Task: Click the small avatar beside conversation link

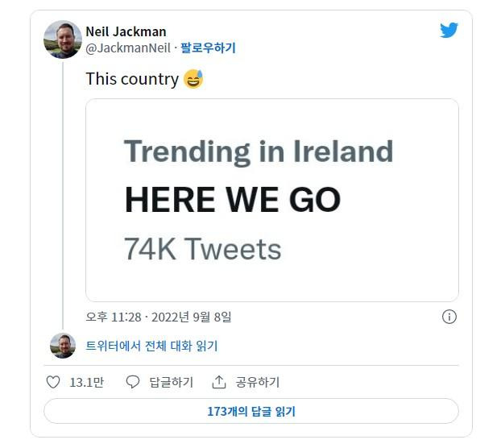Action: pyautogui.click(x=63, y=346)
